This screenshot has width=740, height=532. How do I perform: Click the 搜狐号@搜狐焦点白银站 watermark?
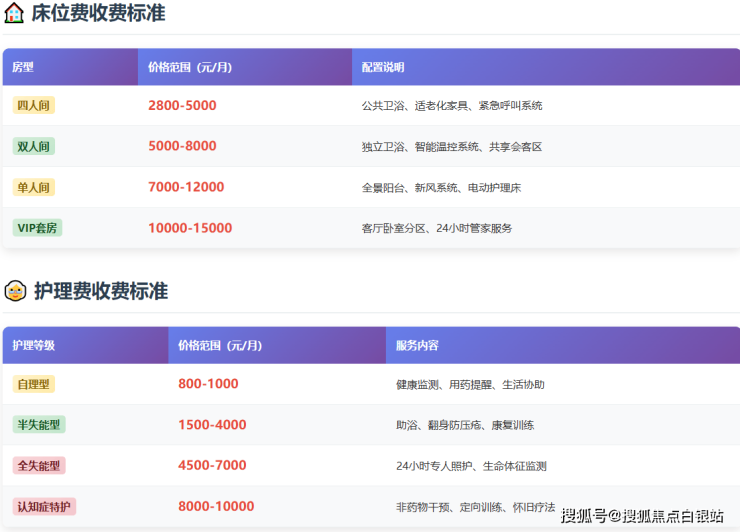642,515
